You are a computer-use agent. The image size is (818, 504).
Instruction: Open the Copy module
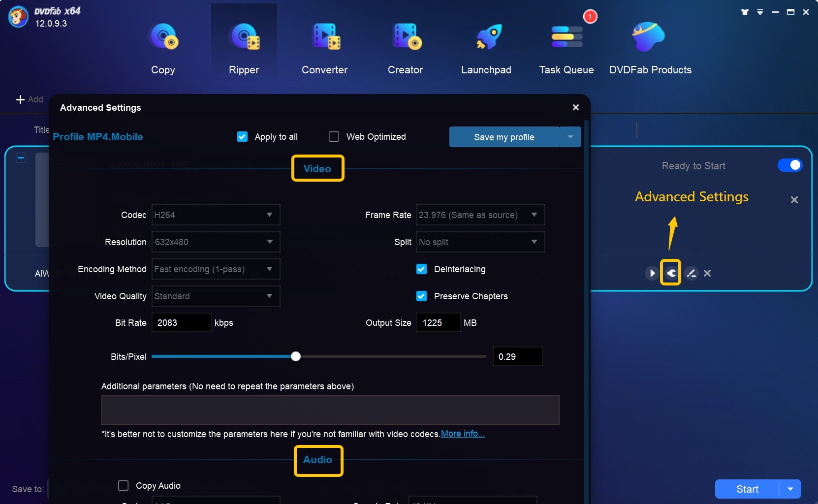coord(163,48)
